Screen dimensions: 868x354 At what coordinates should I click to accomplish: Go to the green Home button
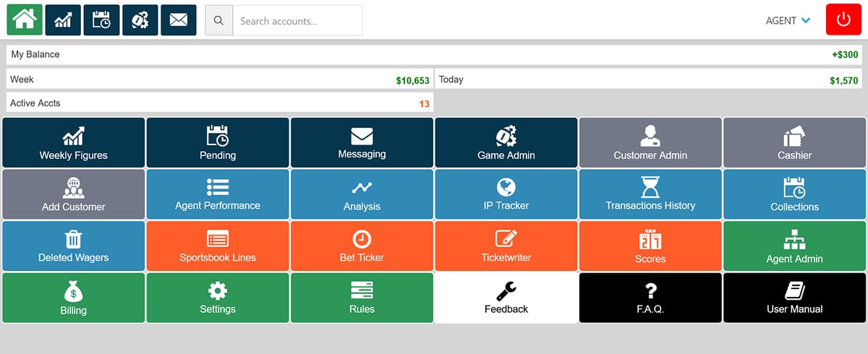(25, 20)
